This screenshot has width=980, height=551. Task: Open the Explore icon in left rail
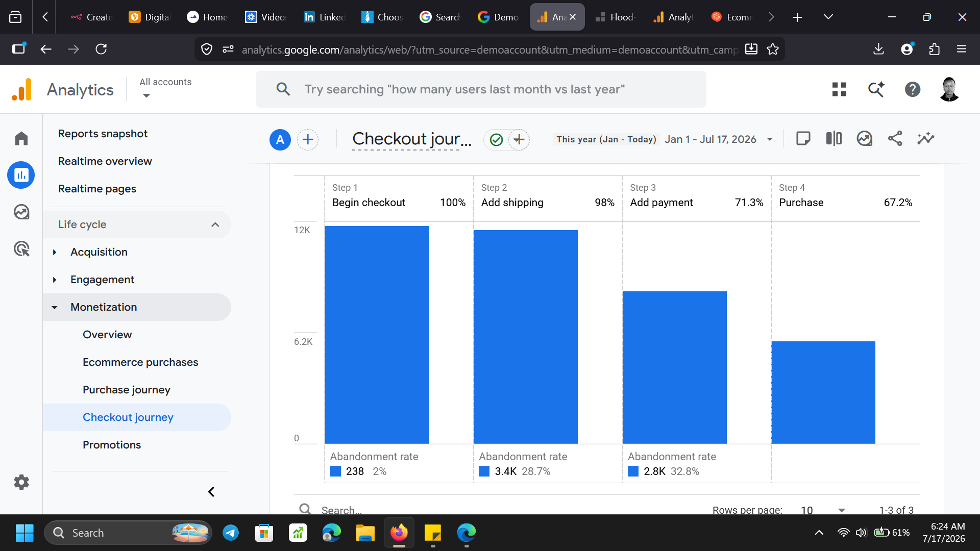[21, 212]
